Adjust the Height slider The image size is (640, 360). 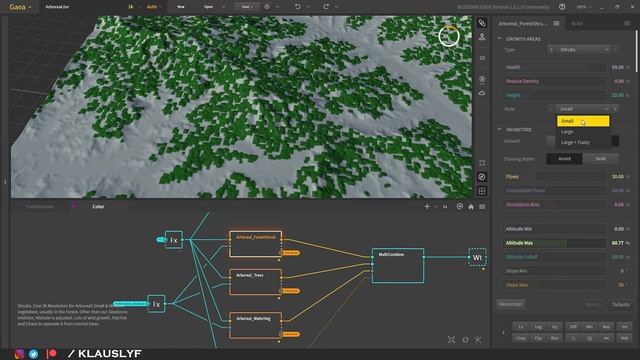point(555,95)
